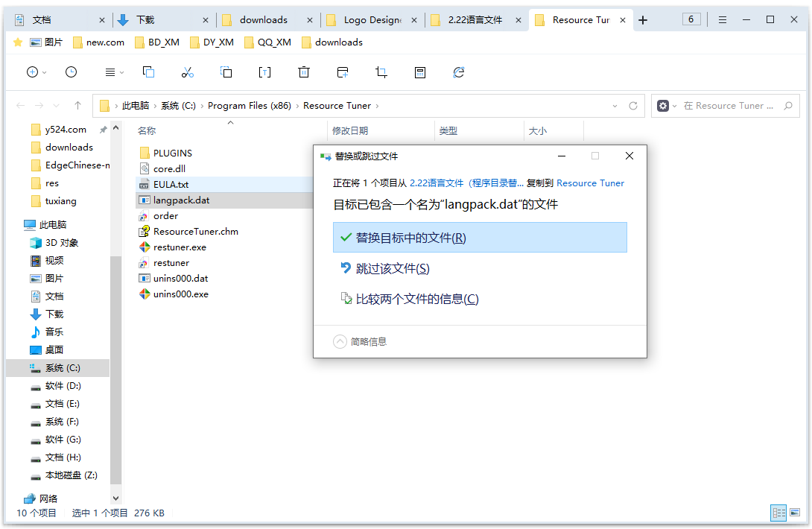Click the copy toolbar icon
812x529 pixels.
click(149, 72)
